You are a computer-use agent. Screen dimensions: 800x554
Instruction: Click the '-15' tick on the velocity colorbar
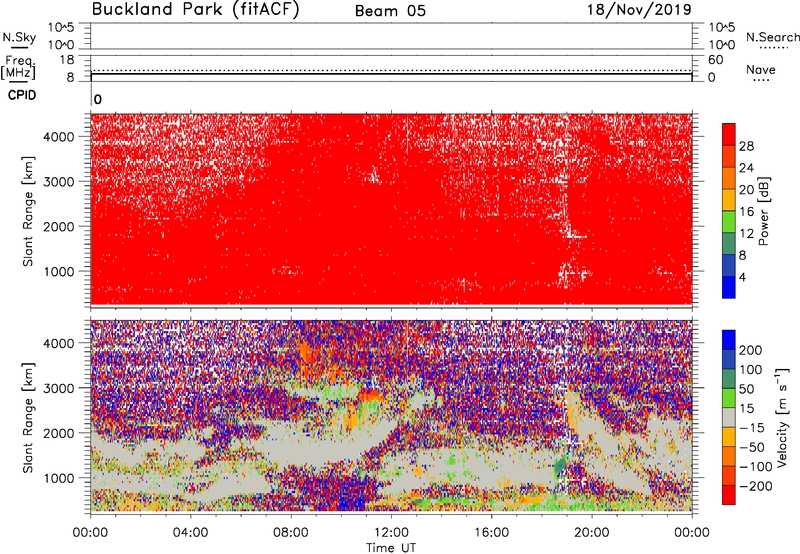point(752,427)
